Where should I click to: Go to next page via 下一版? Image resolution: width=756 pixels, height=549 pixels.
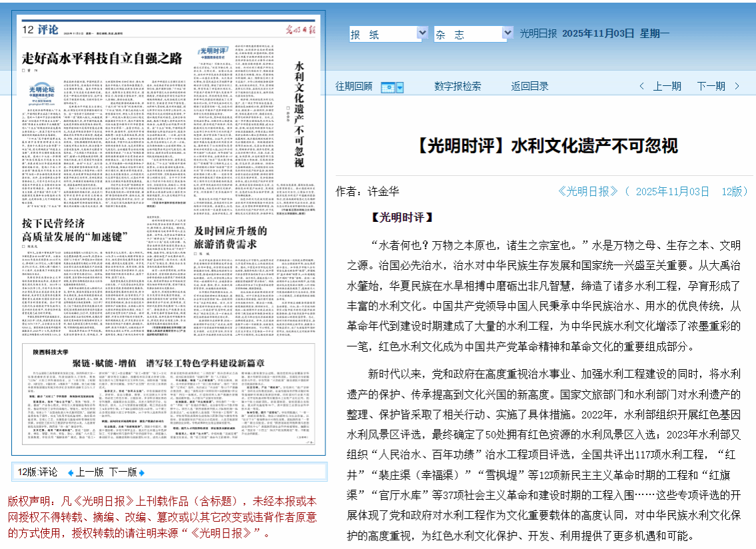click(x=123, y=472)
